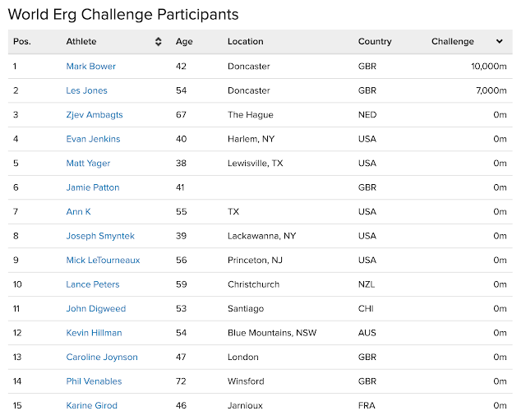Open Jamie Patton's profile
526x420 pixels.
point(92,187)
